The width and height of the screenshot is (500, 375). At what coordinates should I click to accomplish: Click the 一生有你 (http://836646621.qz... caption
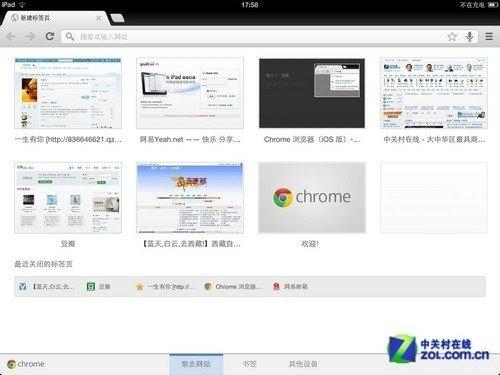(x=68, y=139)
